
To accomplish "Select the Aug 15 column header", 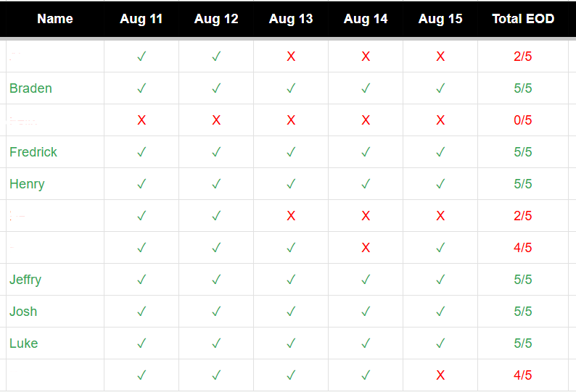I will [x=440, y=19].
